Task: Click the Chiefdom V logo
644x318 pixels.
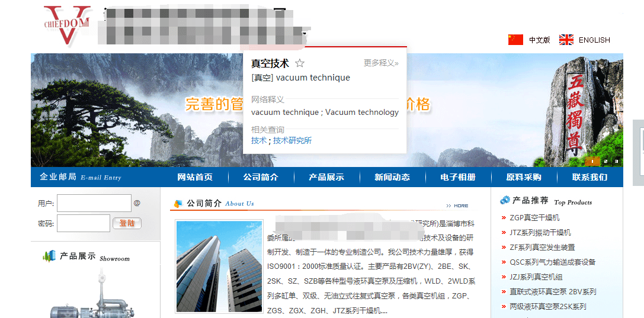Action: [67, 25]
